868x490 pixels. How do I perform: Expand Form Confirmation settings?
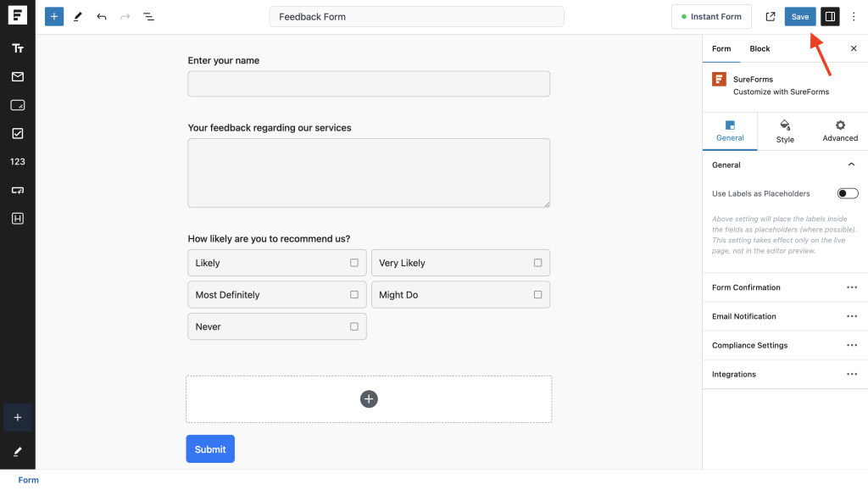click(852, 287)
